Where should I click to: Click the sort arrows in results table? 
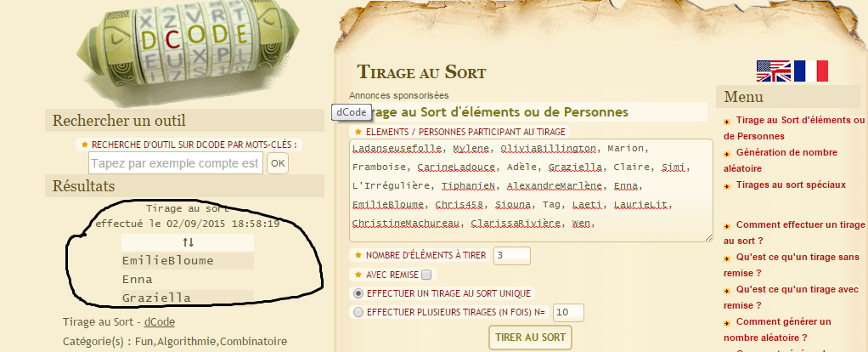[x=188, y=242]
